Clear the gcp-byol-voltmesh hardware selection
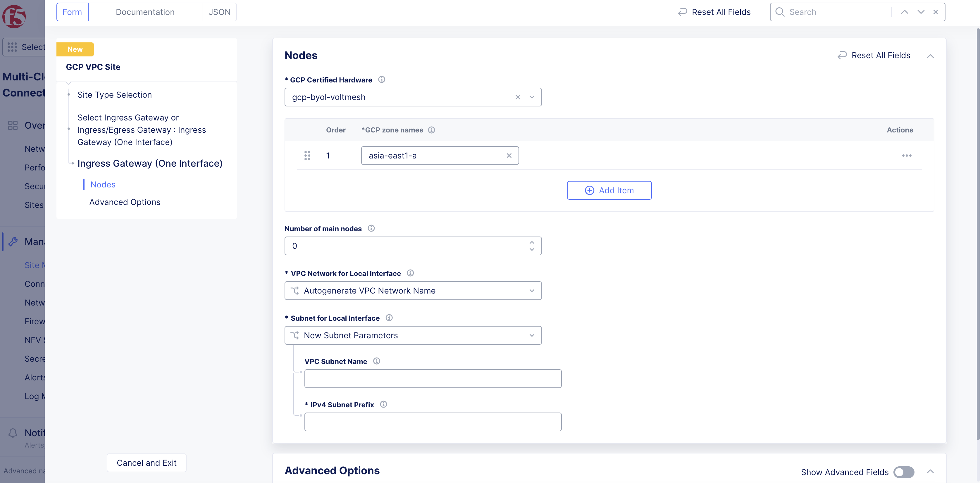The height and width of the screenshot is (483, 980). pos(518,97)
